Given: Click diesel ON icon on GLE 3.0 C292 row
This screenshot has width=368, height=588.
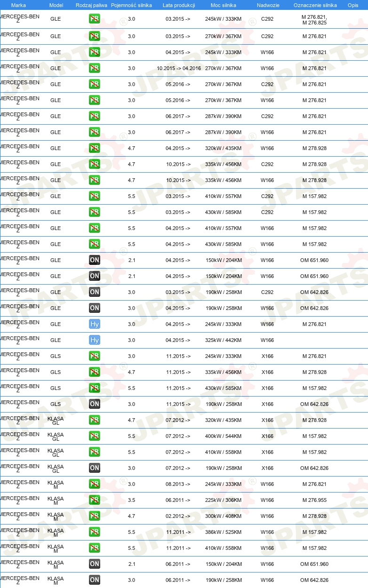Looking at the screenshot, I should tap(95, 292).
